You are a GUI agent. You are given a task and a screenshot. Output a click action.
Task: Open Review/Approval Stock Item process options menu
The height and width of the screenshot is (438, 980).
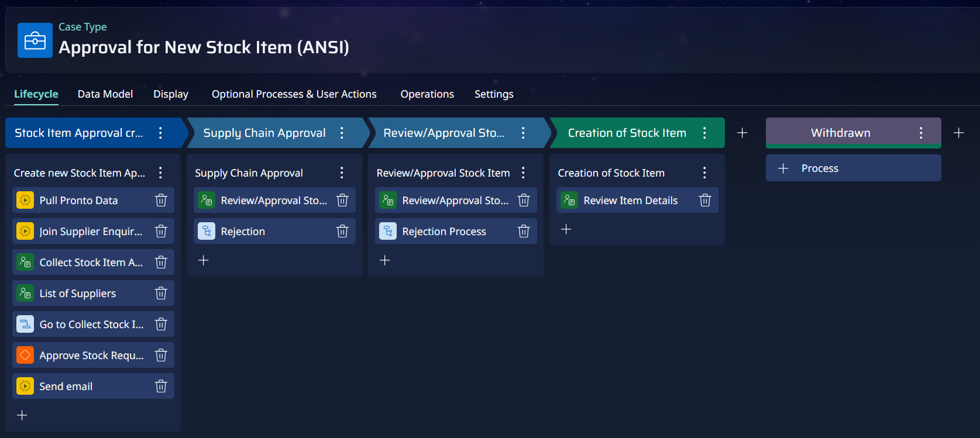(x=524, y=173)
